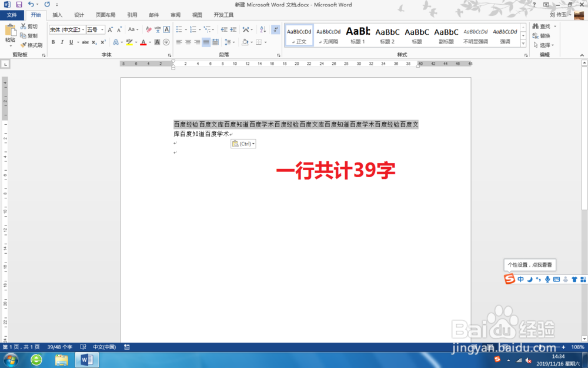Click zoom in plus on zoom slider
Viewport: 588px width, 368px height.
pos(563,347)
